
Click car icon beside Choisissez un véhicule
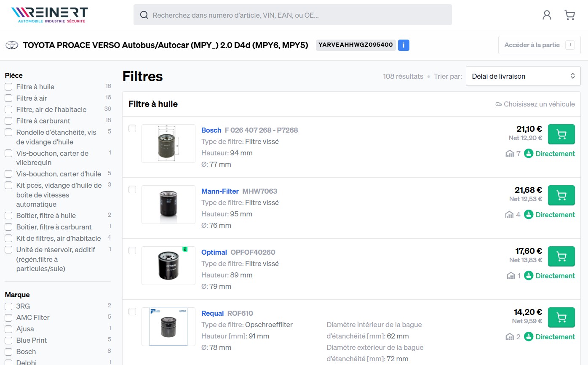[499, 104]
